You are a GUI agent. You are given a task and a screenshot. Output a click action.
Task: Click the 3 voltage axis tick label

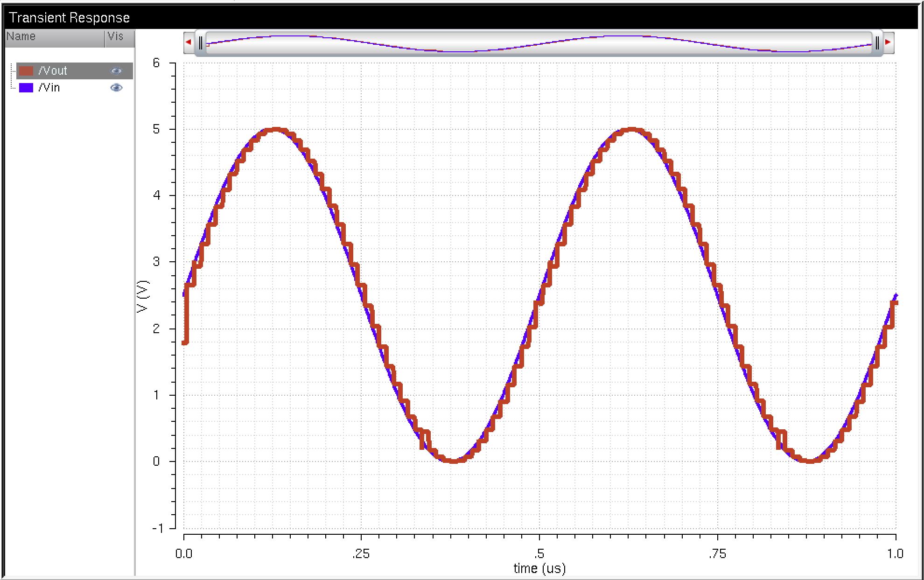156,262
